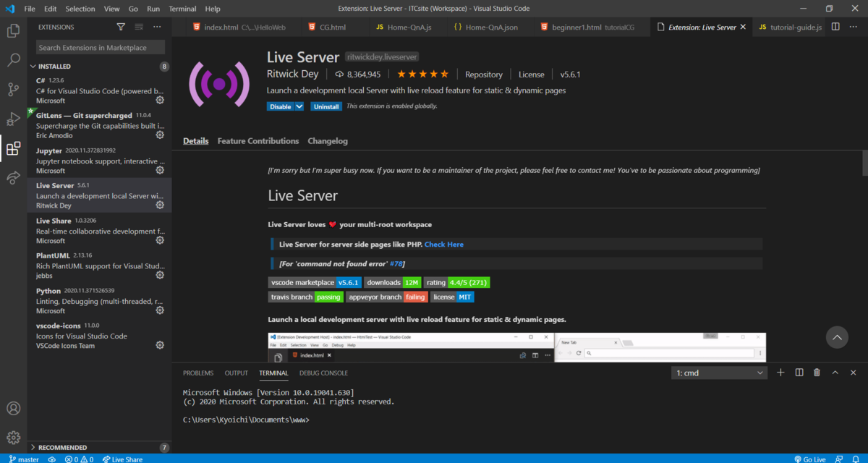Open manage gear for vscode-icons extension

click(x=160, y=345)
